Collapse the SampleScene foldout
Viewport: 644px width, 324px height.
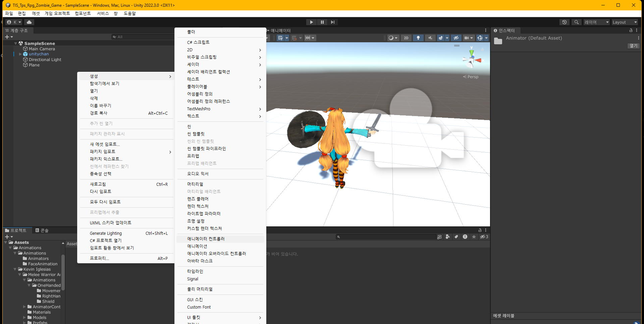coord(15,44)
